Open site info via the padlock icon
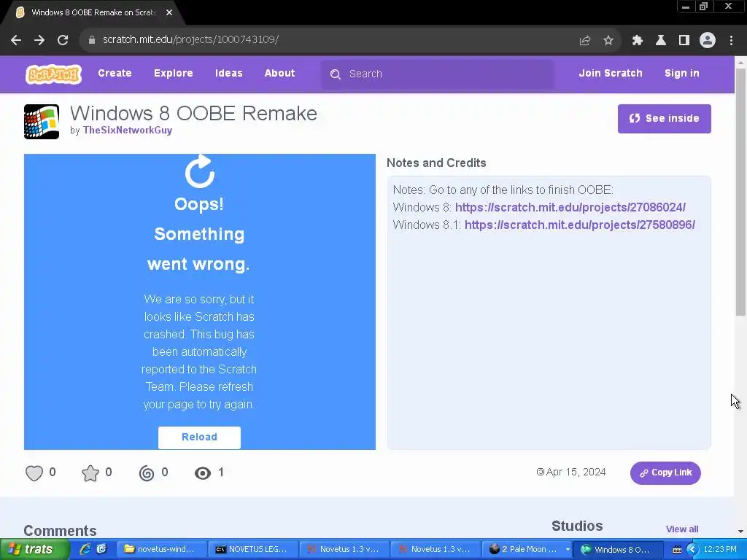 tap(92, 40)
